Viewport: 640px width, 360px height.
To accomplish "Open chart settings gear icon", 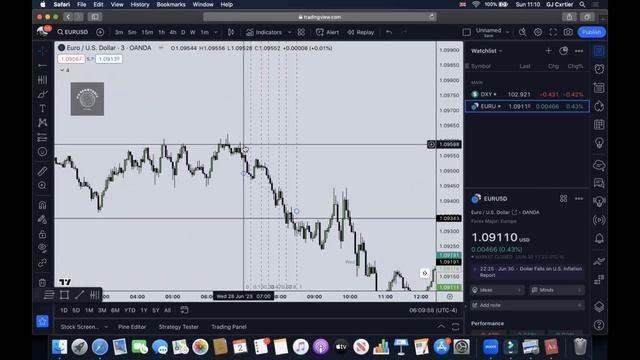I will pos(538,32).
